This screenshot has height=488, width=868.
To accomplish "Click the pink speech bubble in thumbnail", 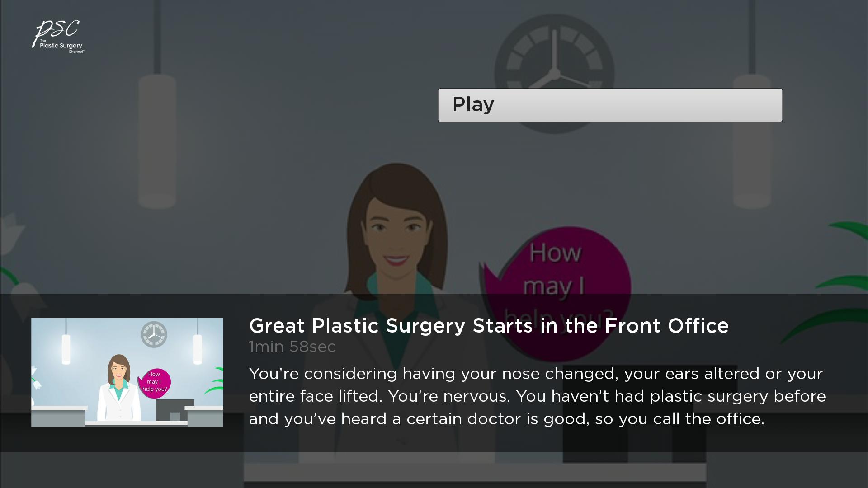I will click(154, 383).
